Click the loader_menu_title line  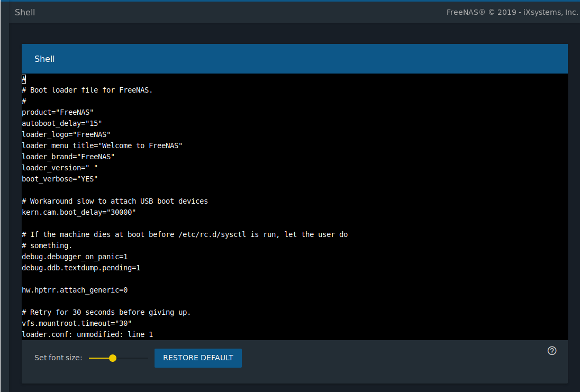[102, 145]
